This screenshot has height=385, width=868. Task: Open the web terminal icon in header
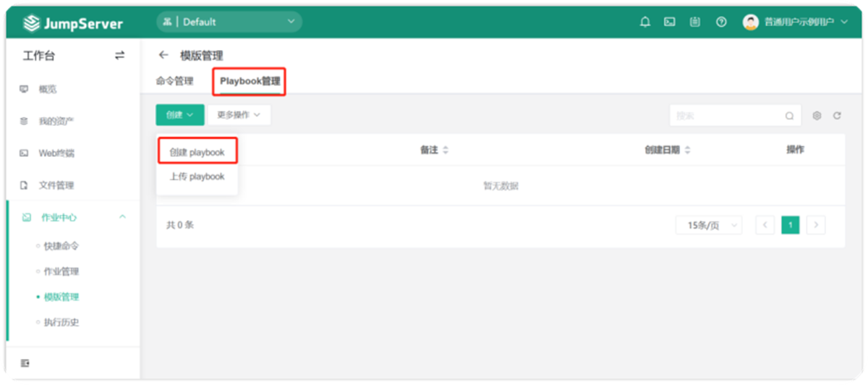(x=670, y=22)
